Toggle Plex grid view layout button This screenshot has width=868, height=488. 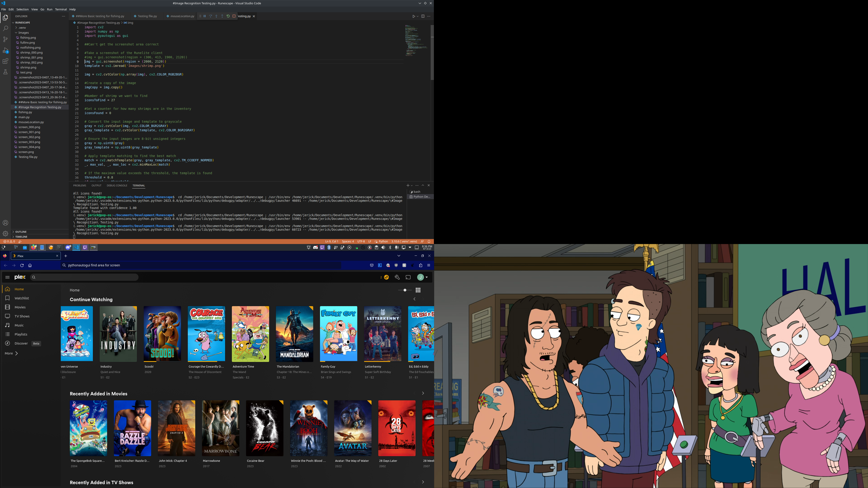click(x=418, y=290)
